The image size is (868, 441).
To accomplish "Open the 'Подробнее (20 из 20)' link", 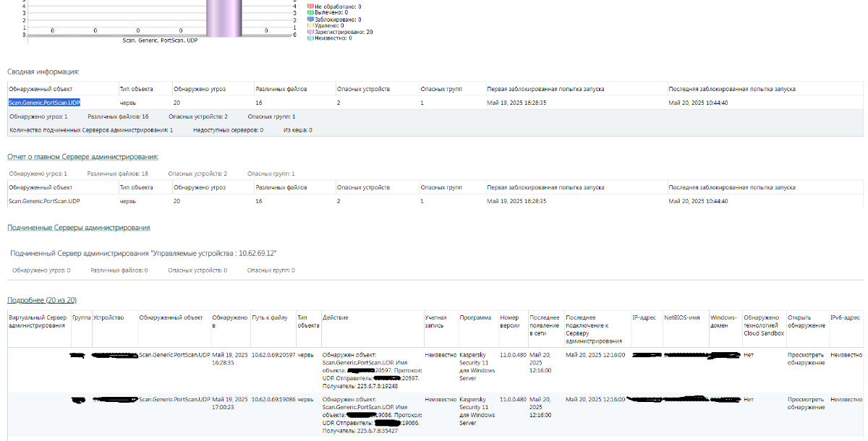I will (x=42, y=300).
